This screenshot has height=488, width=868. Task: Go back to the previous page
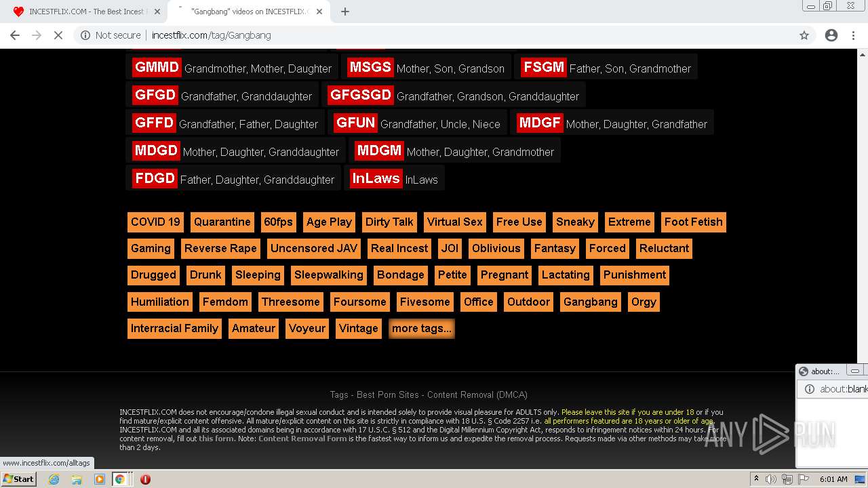15,35
